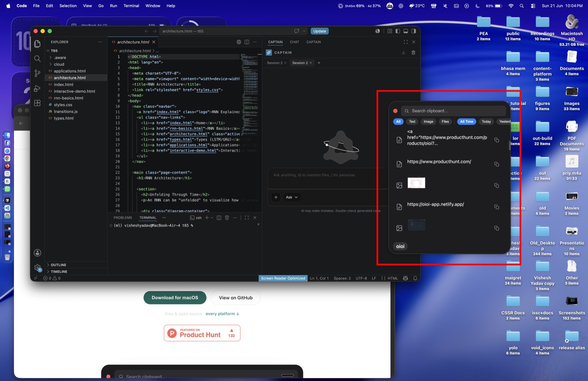588x381 pixels.
Task: Open the Go menu in menu bar
Action: [x=101, y=6]
